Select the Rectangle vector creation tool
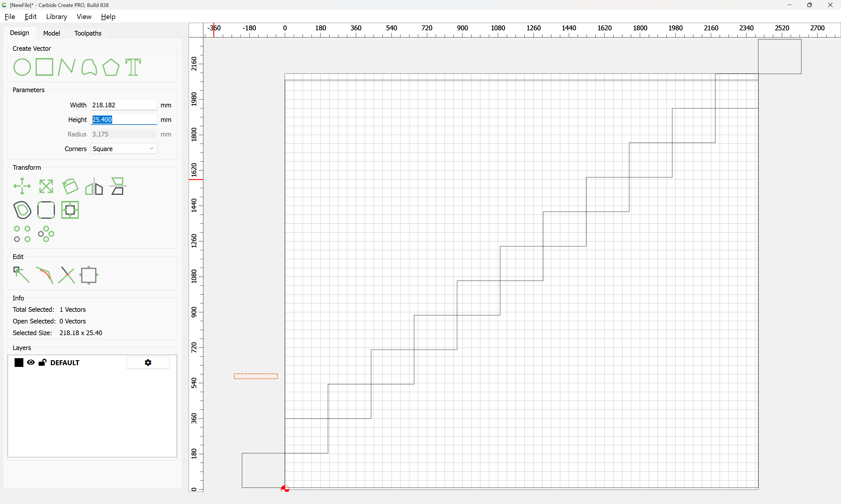Screen dimensions: 841x504 (44, 67)
